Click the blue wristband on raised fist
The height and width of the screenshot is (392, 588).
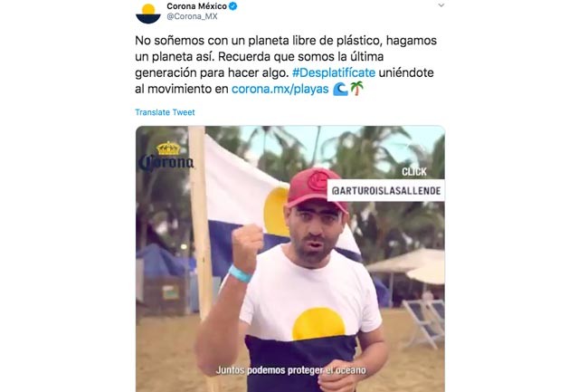point(240,273)
